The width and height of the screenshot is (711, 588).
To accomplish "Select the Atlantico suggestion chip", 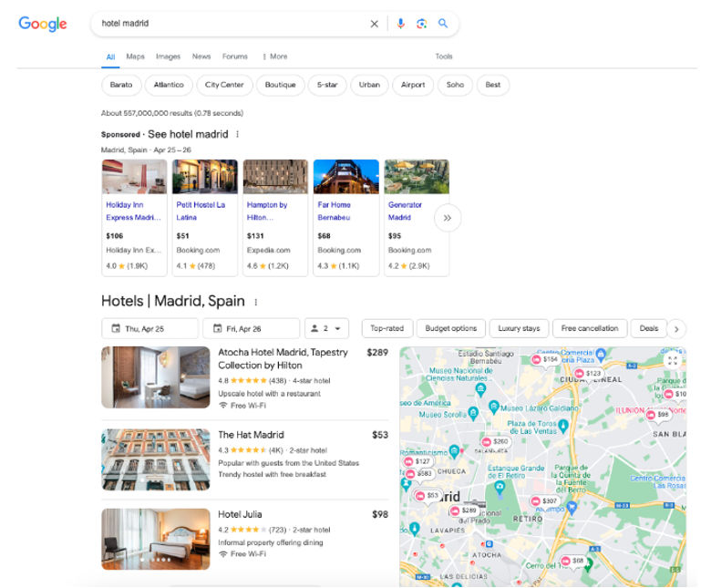I will point(169,85).
